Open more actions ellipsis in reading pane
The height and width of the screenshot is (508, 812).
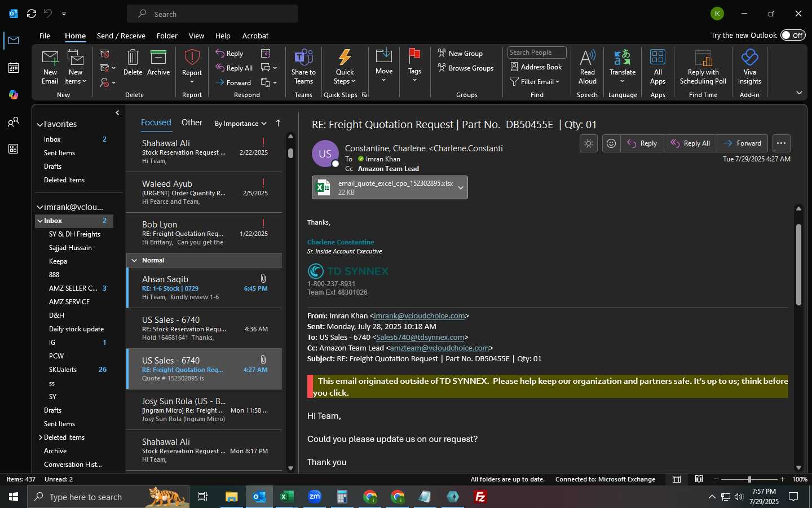pyautogui.click(x=781, y=143)
